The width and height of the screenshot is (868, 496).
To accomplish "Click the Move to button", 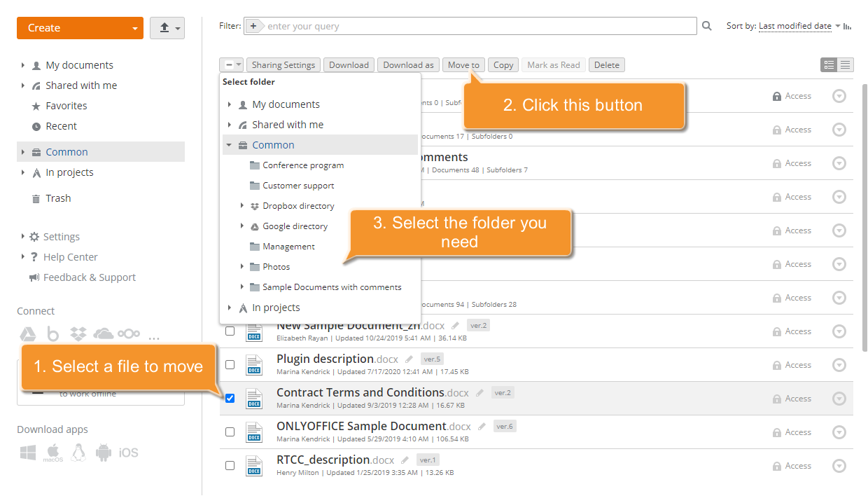I will click(x=463, y=64).
